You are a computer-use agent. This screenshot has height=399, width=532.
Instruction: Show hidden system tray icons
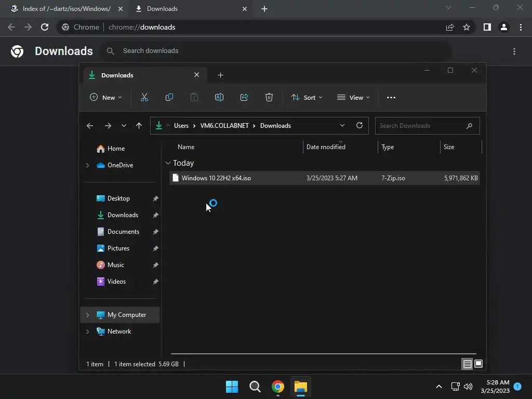[438, 387]
